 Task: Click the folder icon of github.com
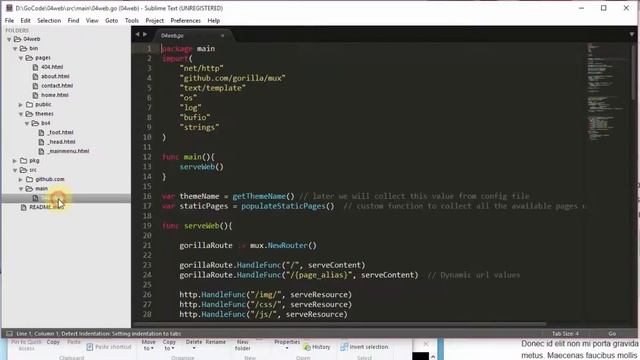point(29,180)
